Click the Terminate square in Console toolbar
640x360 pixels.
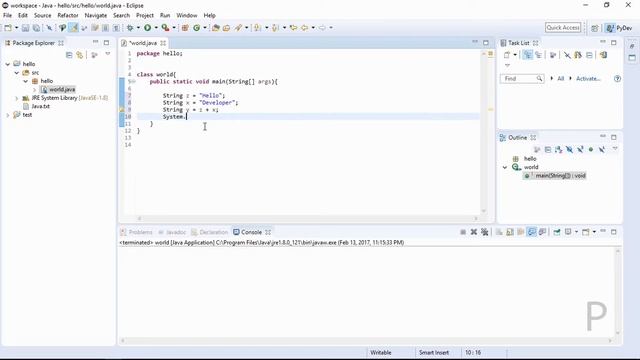pos(463,232)
